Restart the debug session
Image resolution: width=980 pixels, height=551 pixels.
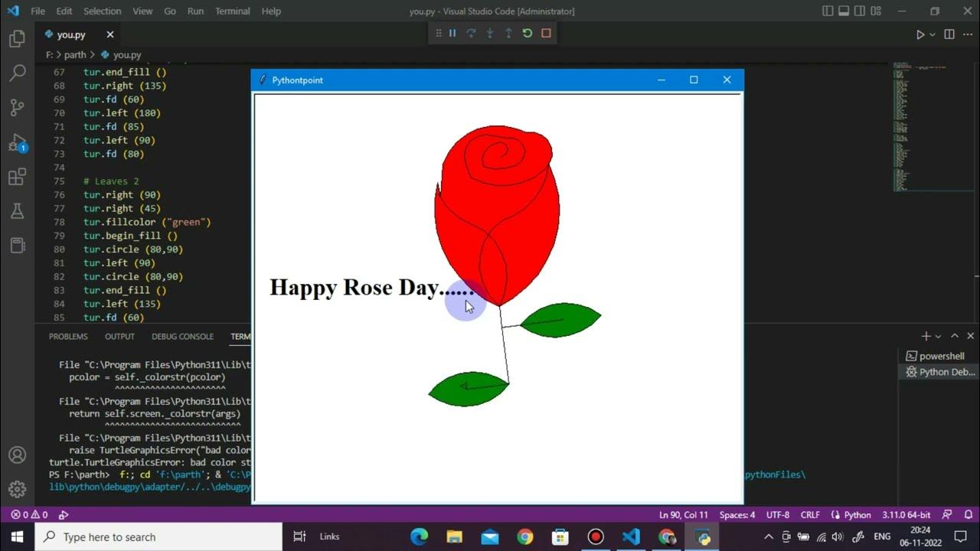coord(528,34)
